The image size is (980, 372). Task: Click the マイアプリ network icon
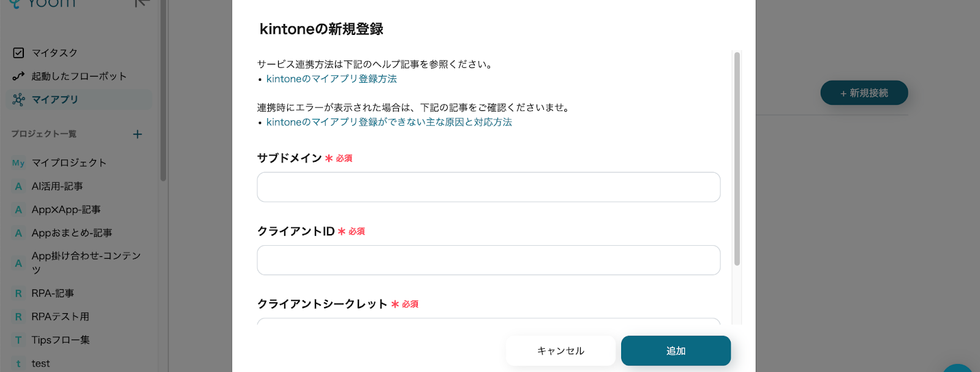click(18, 99)
